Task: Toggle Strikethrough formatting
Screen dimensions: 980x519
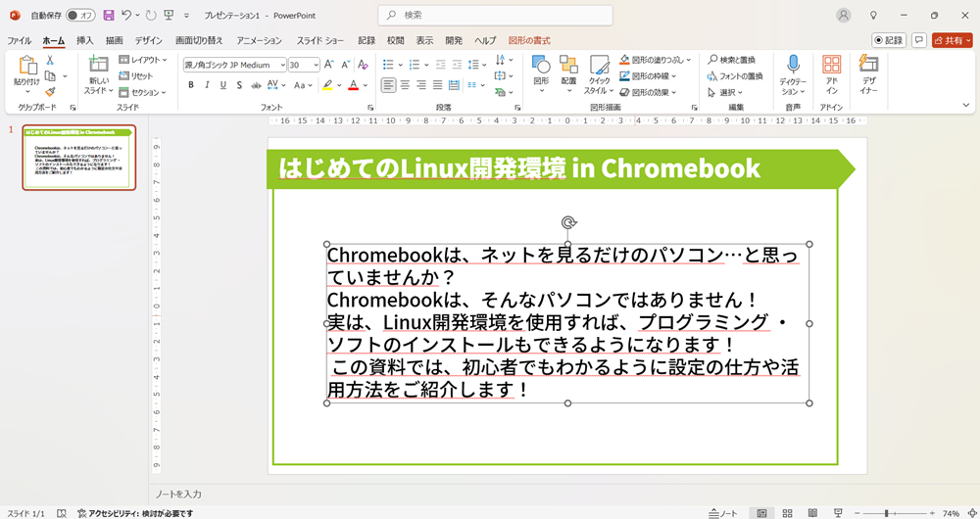Action: [x=255, y=85]
